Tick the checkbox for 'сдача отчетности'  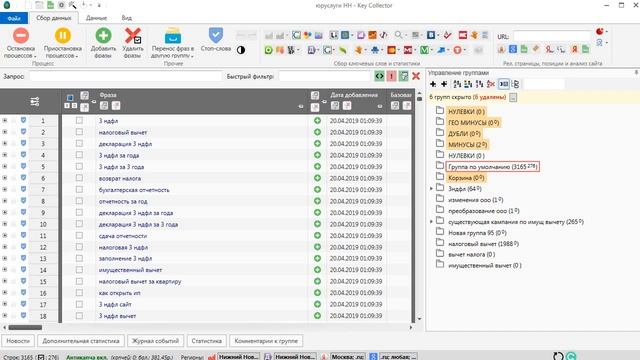pyautogui.click(x=79, y=236)
